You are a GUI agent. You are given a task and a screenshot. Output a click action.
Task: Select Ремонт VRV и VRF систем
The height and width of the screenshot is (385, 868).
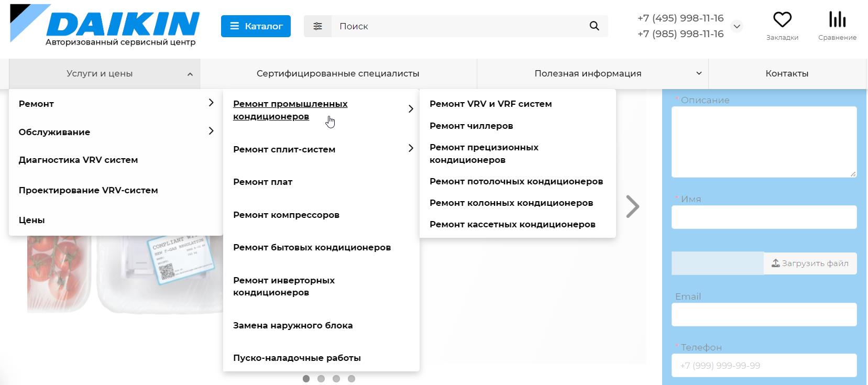490,104
